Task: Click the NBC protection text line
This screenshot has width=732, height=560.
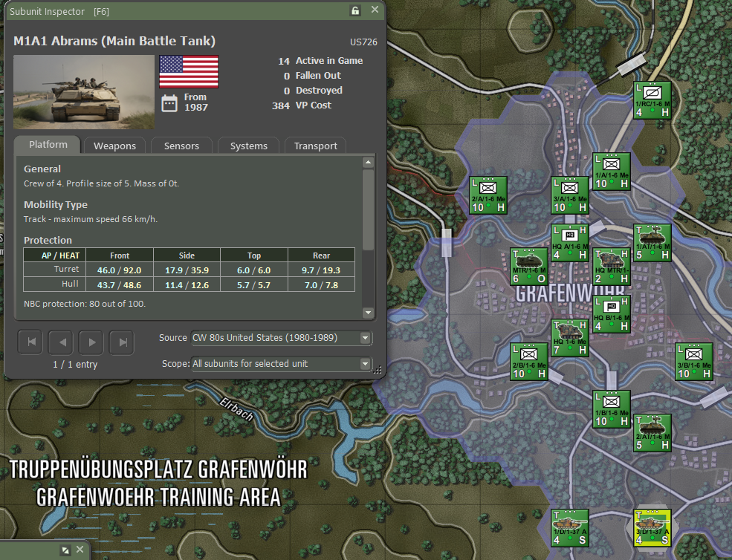Action: tap(85, 304)
